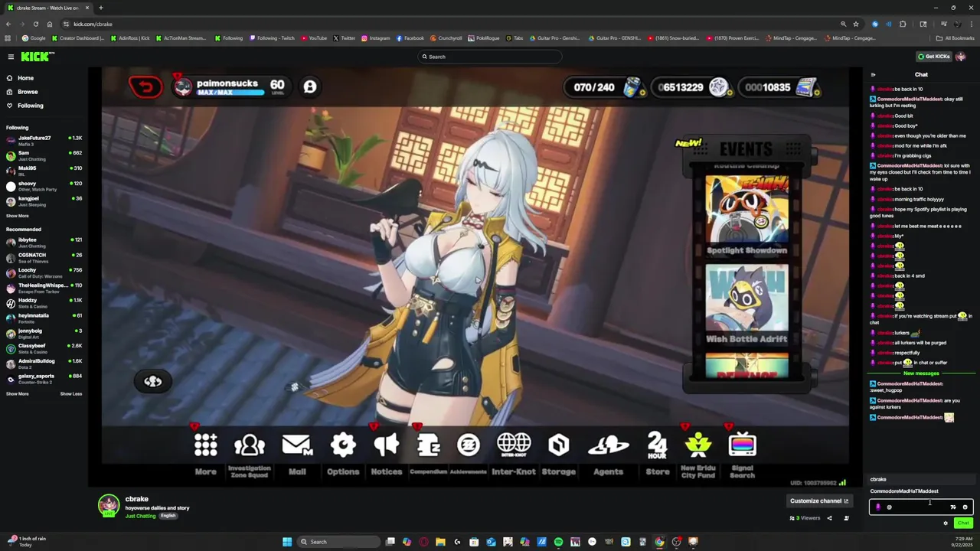Open the Storage icon
This screenshot has height=551, width=980.
coord(559,445)
